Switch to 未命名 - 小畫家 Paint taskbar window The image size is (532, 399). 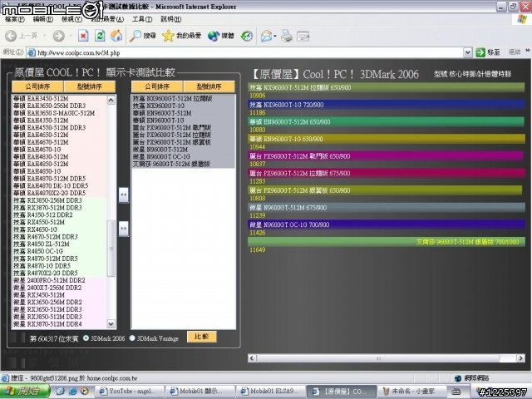[411, 392]
